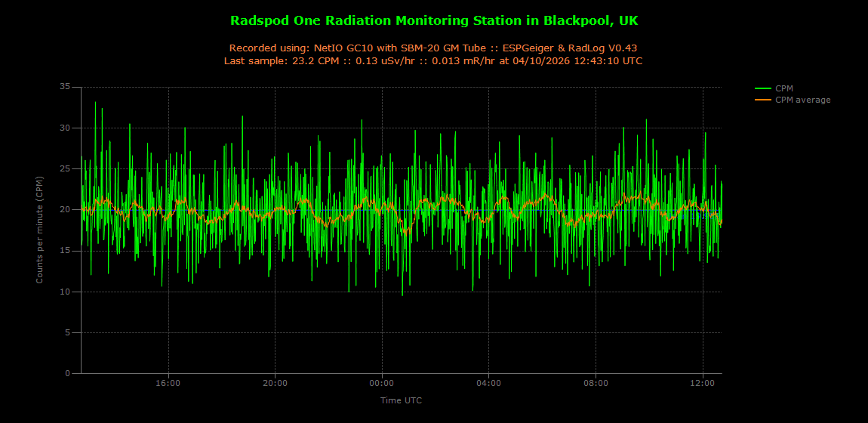
Task: Click the CPM average legend entry
Action: click(793, 100)
